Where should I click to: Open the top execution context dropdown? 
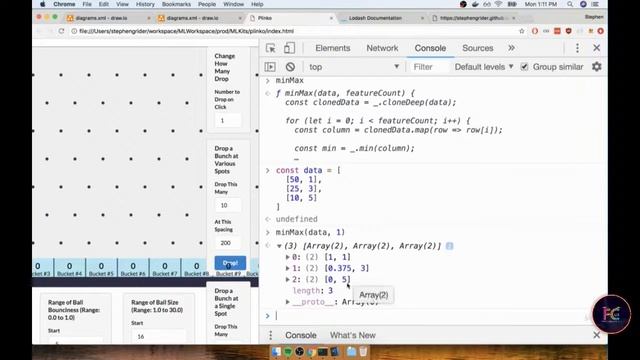353,67
